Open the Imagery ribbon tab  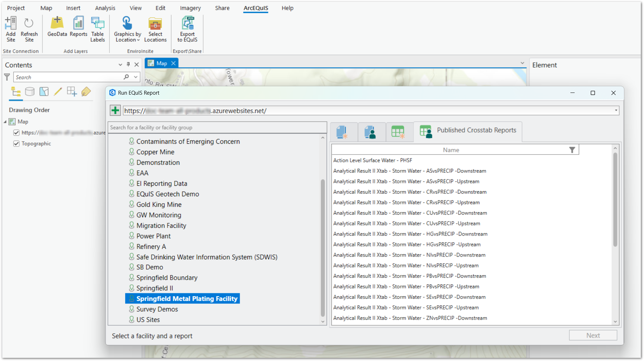[190, 8]
